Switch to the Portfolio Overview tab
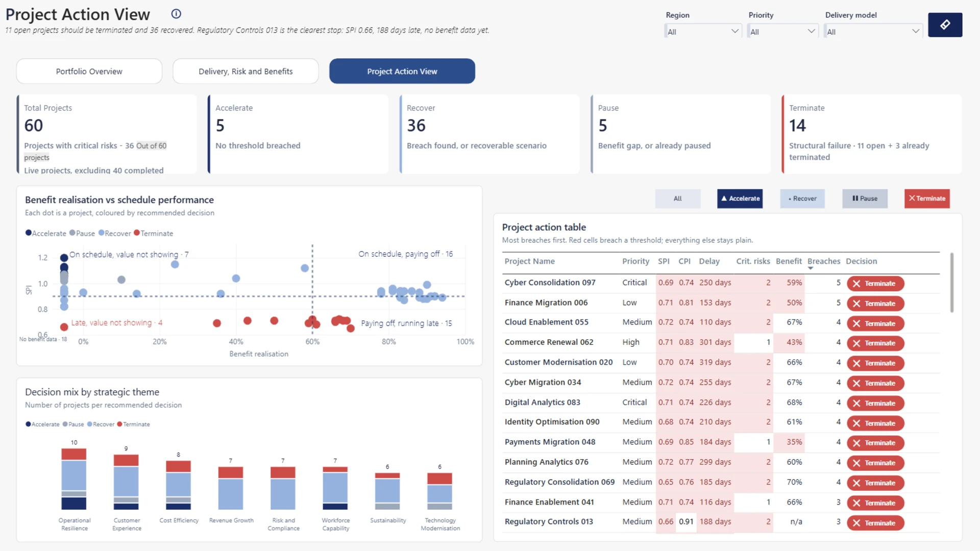The width and height of the screenshot is (980, 551). [89, 71]
